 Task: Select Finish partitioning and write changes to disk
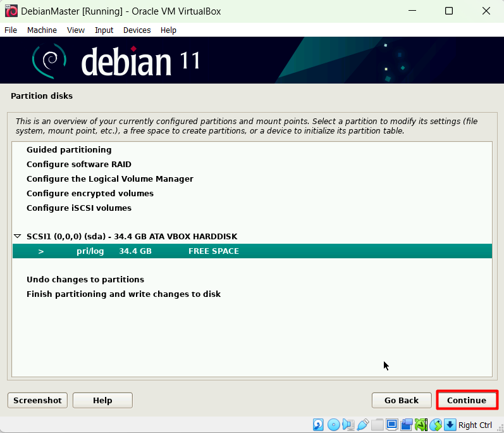coord(252,294)
